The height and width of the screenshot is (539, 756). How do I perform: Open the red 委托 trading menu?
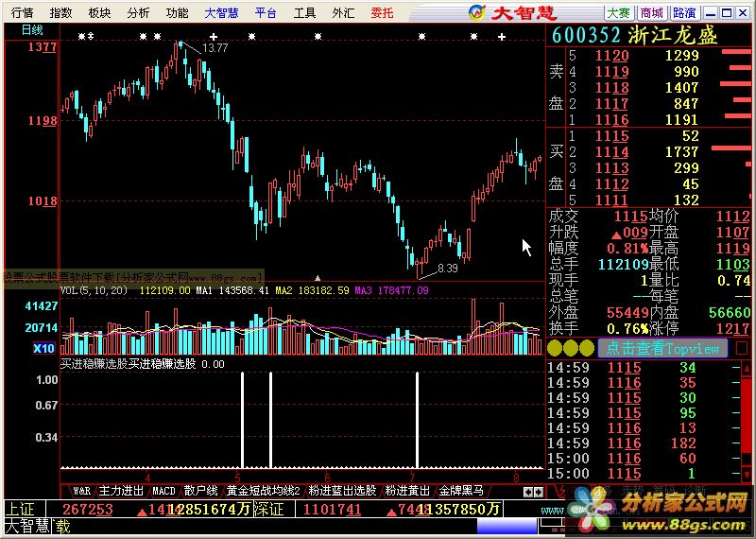383,12
